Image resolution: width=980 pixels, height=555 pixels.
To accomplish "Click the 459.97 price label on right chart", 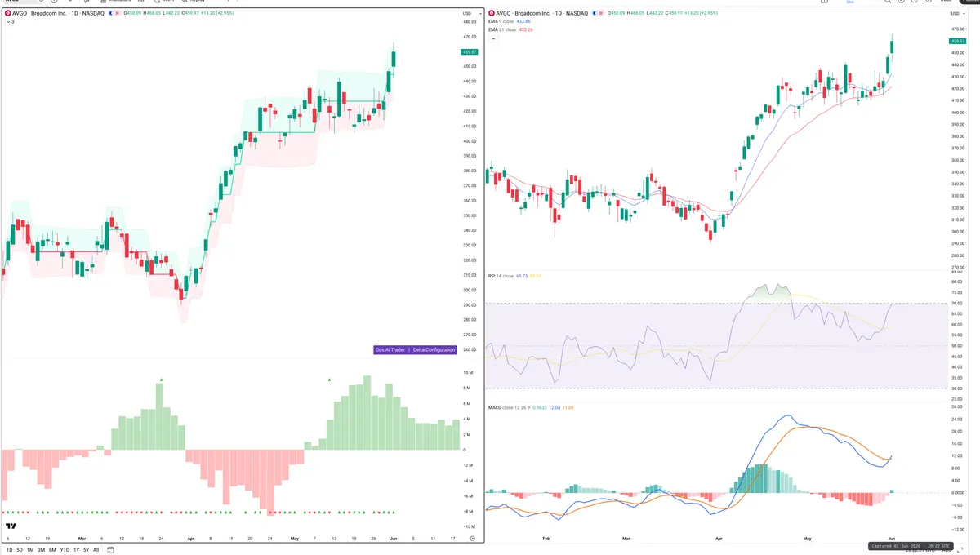I will [958, 41].
